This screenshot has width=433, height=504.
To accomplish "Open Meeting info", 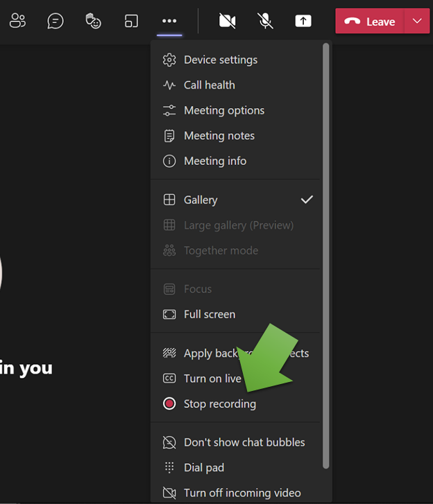I will 235,161.
